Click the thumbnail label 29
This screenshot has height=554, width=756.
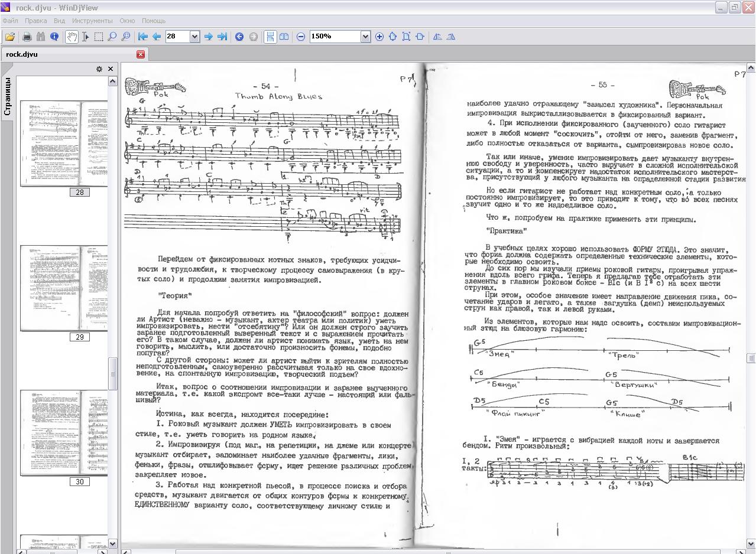(x=79, y=337)
